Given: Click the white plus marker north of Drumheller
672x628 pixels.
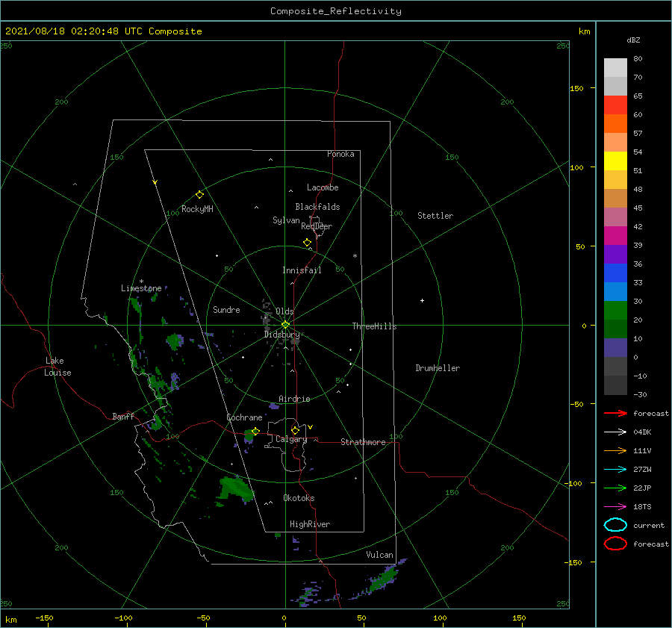Looking at the screenshot, I should coord(422,300).
